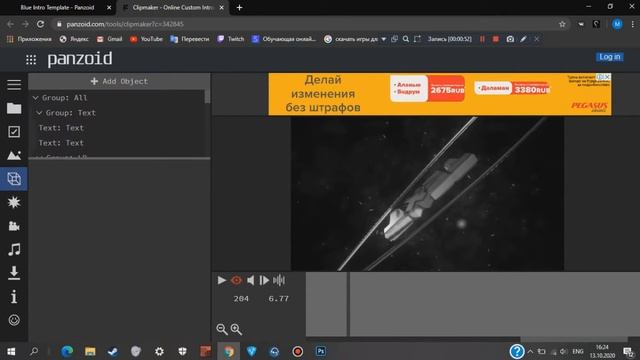The width and height of the screenshot is (640, 360).
Task: Open the Chrome profile avatar
Action: click(x=617, y=24)
